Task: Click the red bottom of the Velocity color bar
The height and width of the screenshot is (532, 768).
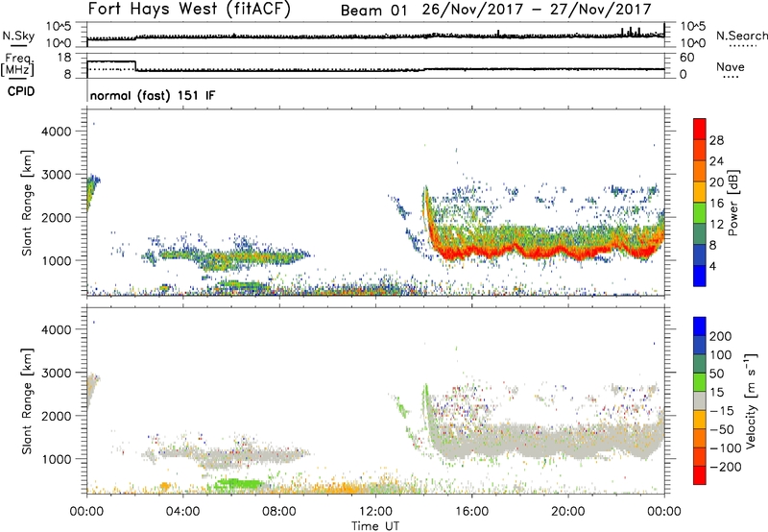Action: [x=700, y=475]
